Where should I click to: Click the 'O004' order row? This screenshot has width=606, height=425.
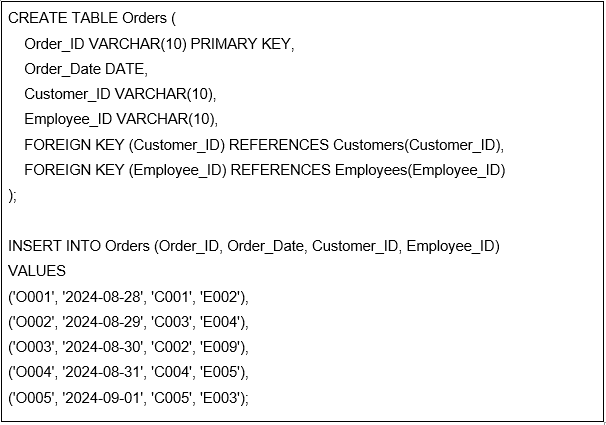(128, 372)
